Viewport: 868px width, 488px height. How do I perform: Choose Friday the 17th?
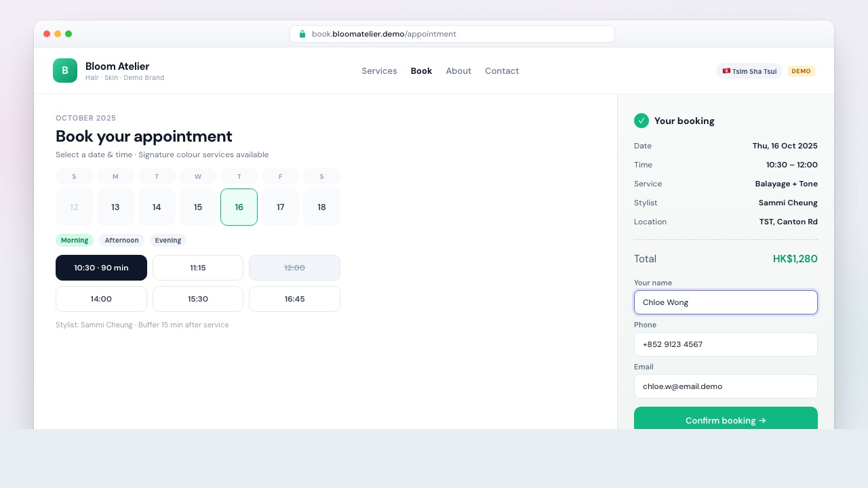coord(280,207)
